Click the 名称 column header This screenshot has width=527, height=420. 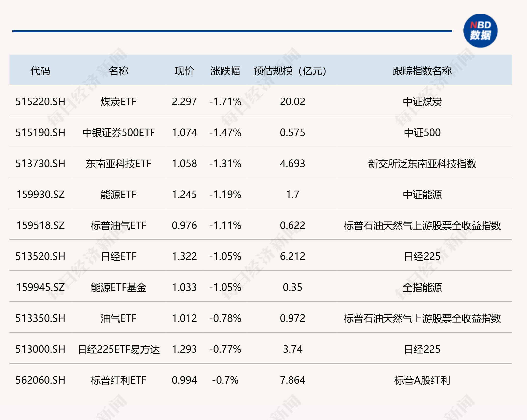coord(118,71)
